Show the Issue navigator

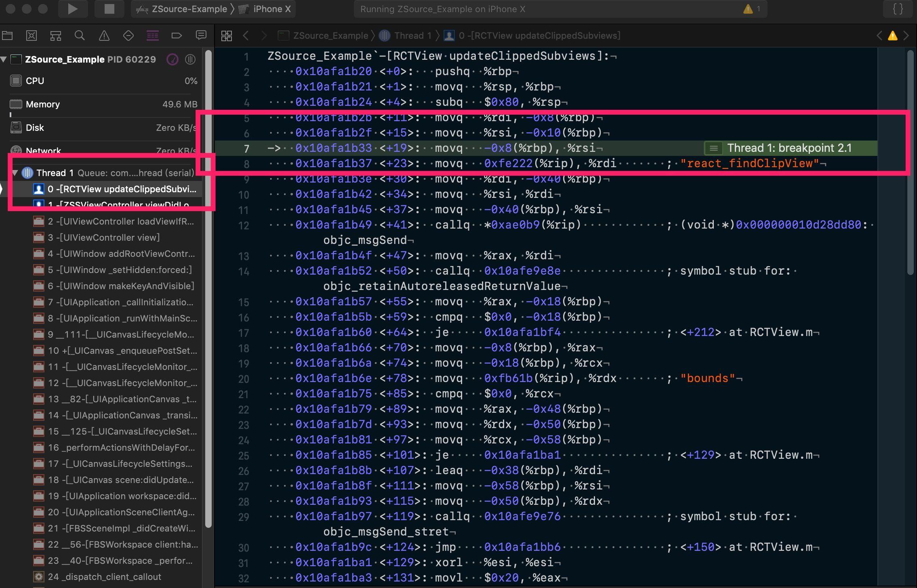(104, 36)
